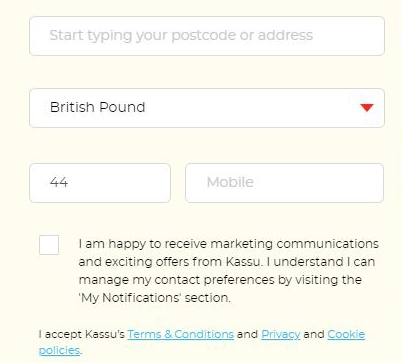Image resolution: width=402 pixels, height=363 pixels.
Task: Tick the marketing communications checkbox
Action: point(49,245)
